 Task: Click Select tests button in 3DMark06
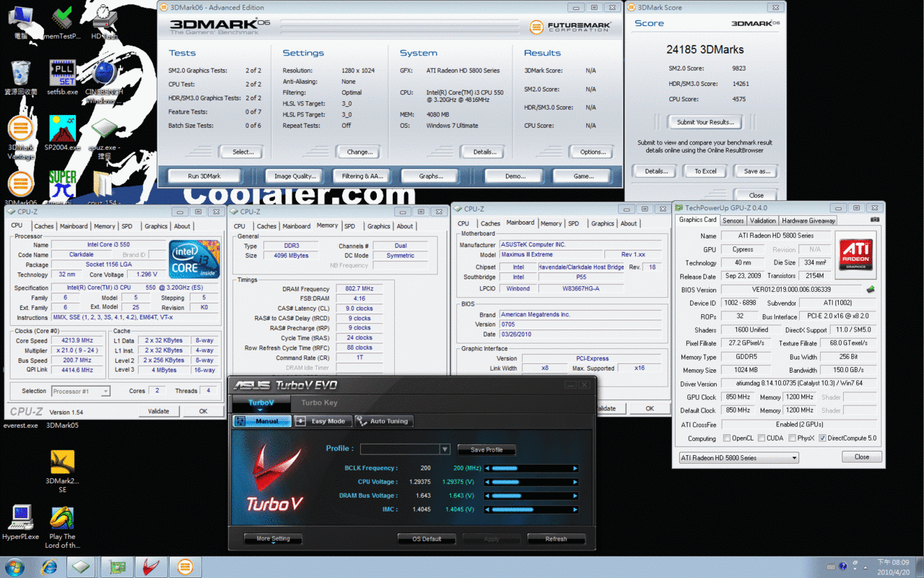243,152
